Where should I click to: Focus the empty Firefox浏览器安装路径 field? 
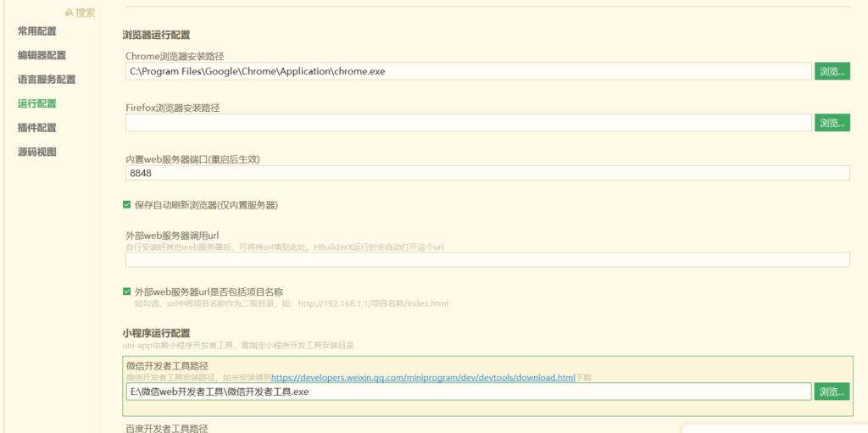(x=468, y=123)
